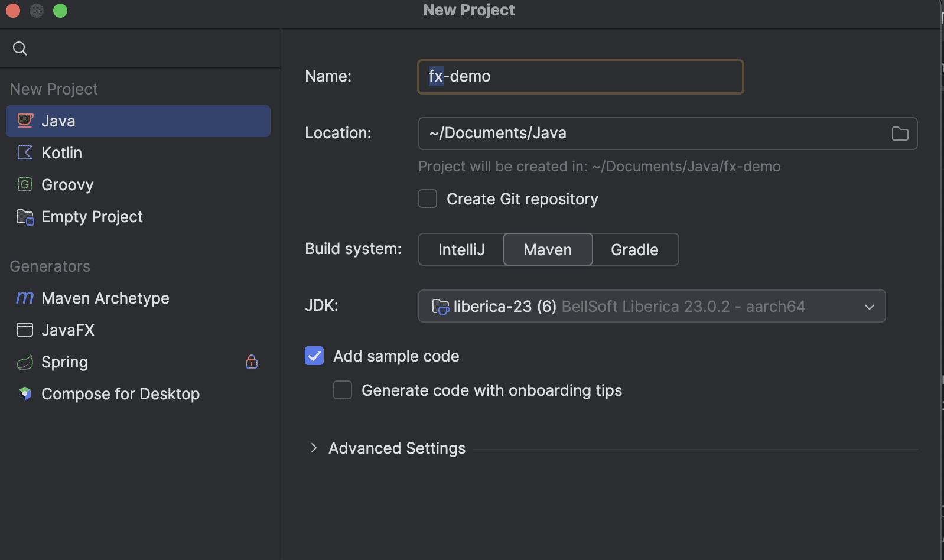Image resolution: width=944 pixels, height=560 pixels.
Task: Enable Generate code with onboarding tips
Action: (343, 390)
